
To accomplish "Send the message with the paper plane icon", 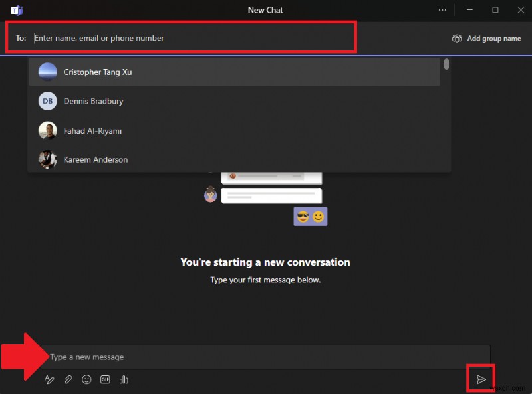I will pyautogui.click(x=481, y=379).
